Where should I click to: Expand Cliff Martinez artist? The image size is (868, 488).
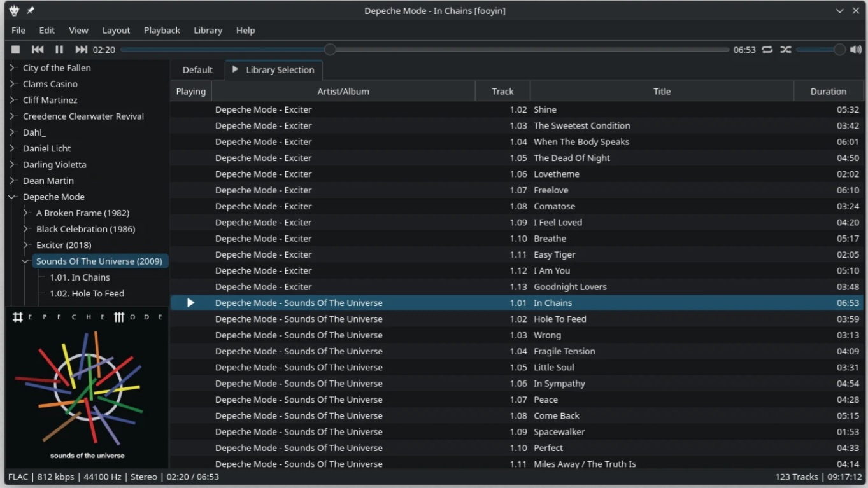12,100
